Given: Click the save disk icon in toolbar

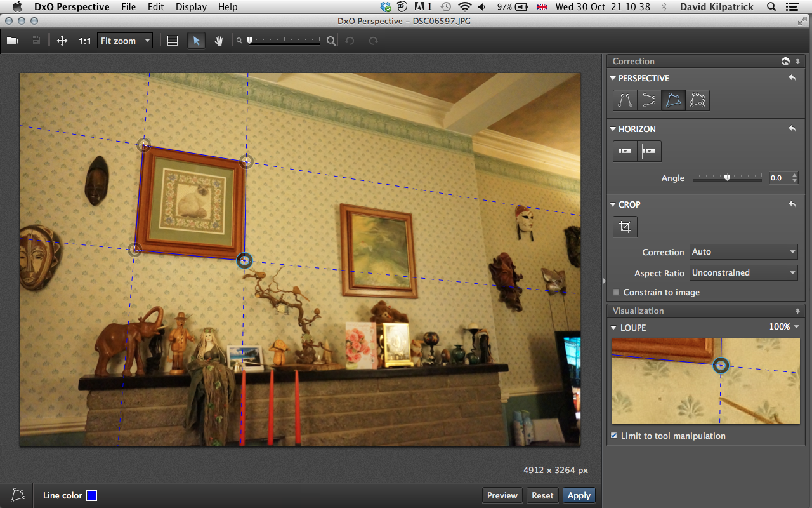Looking at the screenshot, I should click(x=36, y=41).
